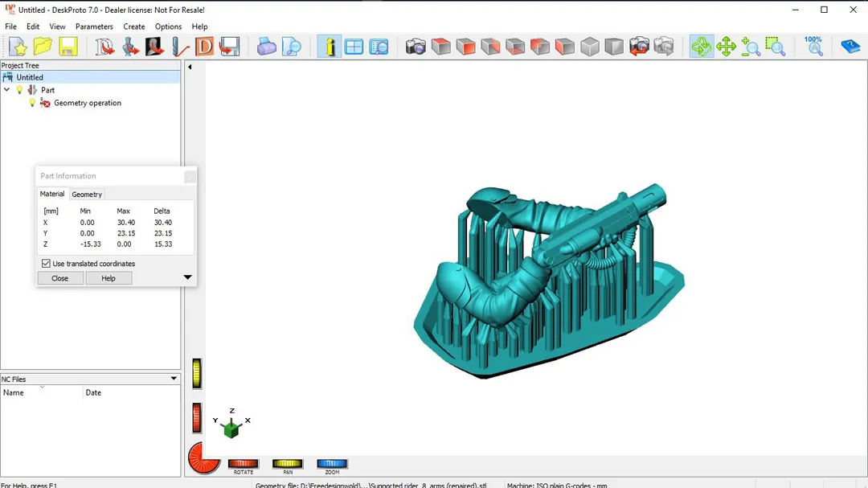Toggle the green Rotate mouse mode icon
868x488 pixels.
pos(702,47)
